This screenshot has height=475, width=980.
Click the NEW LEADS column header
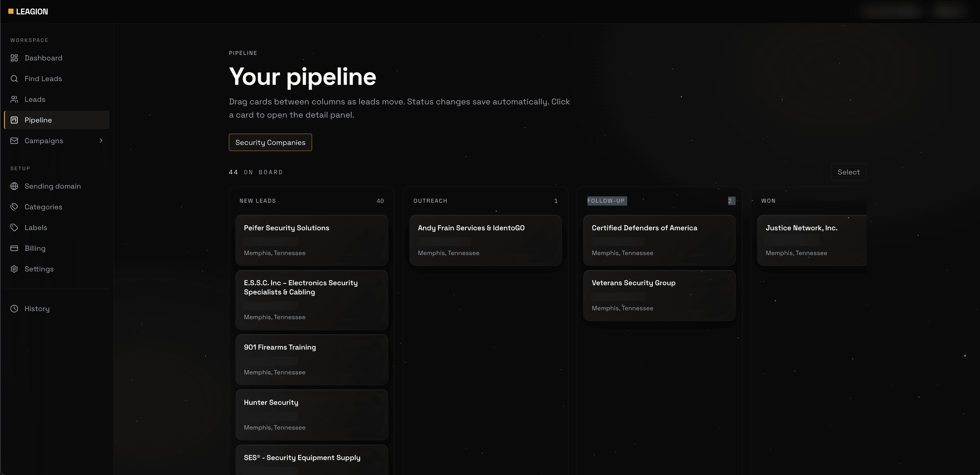click(x=258, y=201)
